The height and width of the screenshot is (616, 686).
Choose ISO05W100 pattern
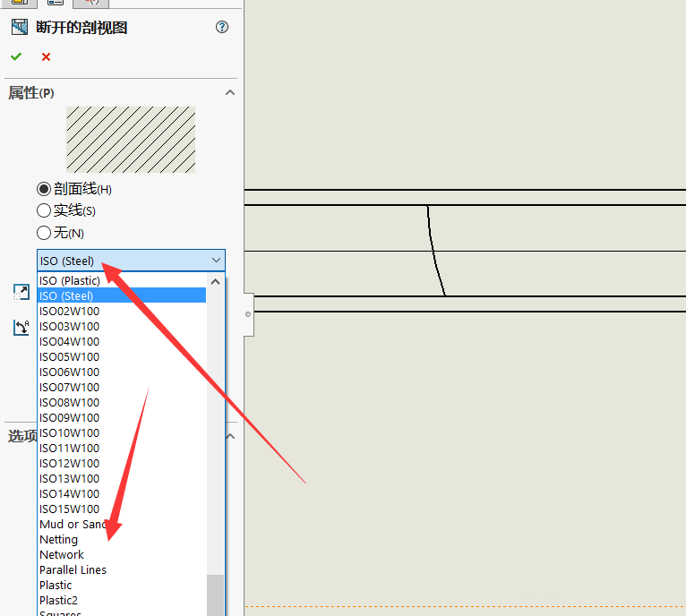tap(122, 356)
